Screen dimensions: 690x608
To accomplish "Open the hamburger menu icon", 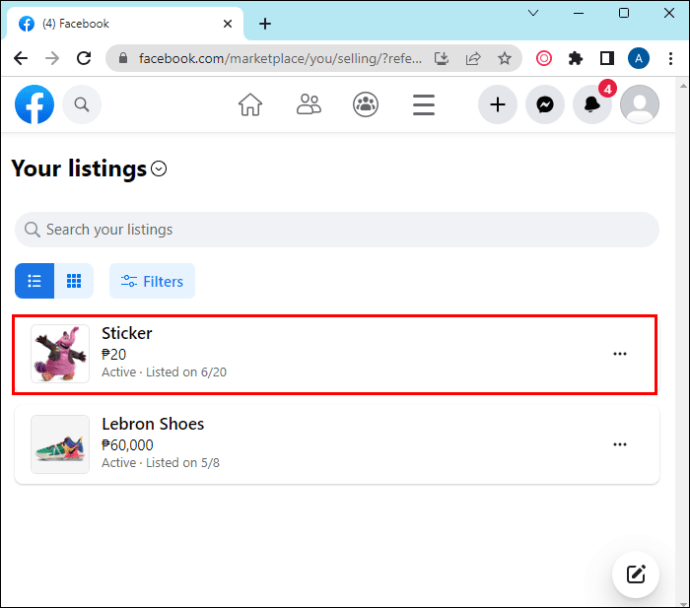I will point(424,105).
